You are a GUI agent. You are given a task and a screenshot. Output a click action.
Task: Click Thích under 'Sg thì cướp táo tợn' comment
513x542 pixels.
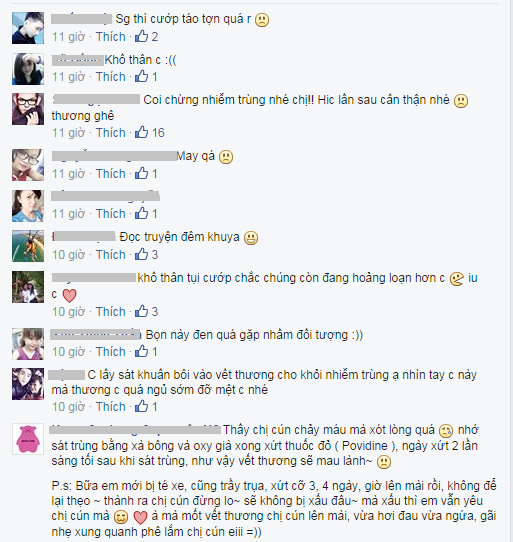coord(111,37)
